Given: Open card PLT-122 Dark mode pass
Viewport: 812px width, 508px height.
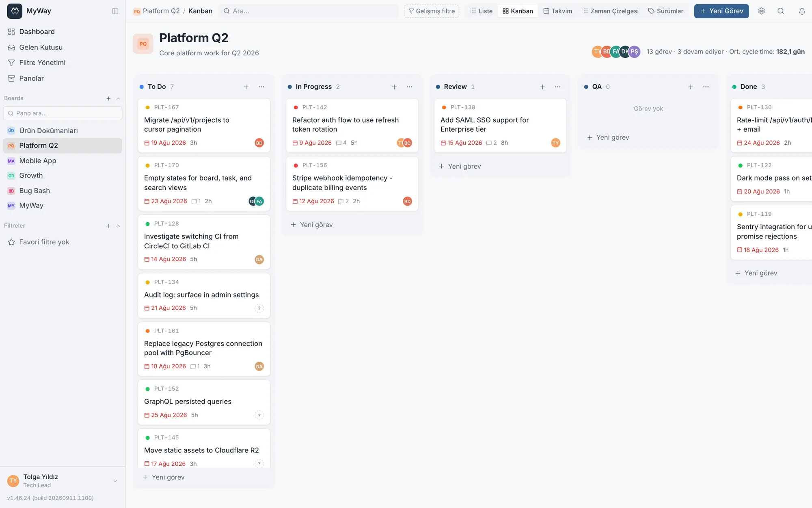Looking at the screenshot, I should [771, 179].
